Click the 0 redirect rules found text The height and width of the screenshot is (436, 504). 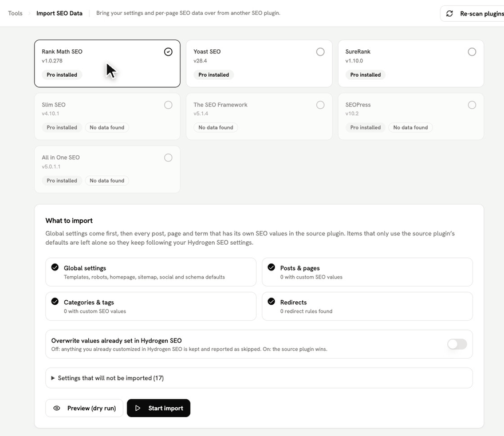click(x=306, y=311)
